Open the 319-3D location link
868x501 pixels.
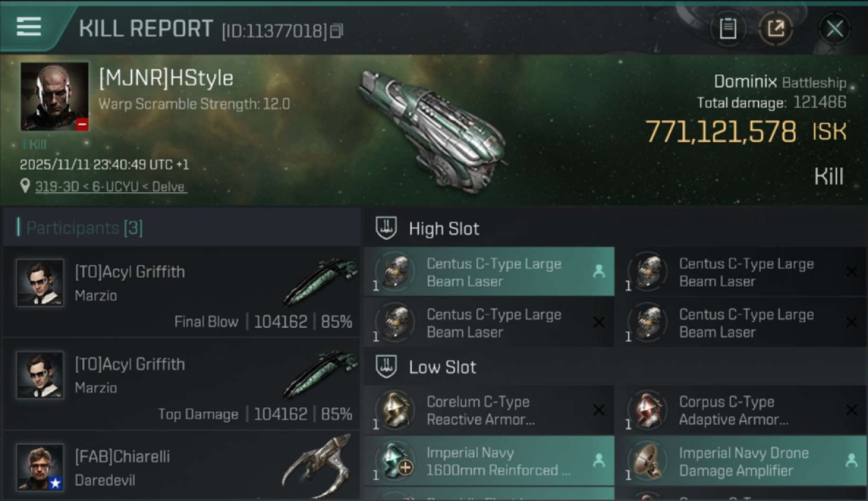pyautogui.click(x=110, y=187)
